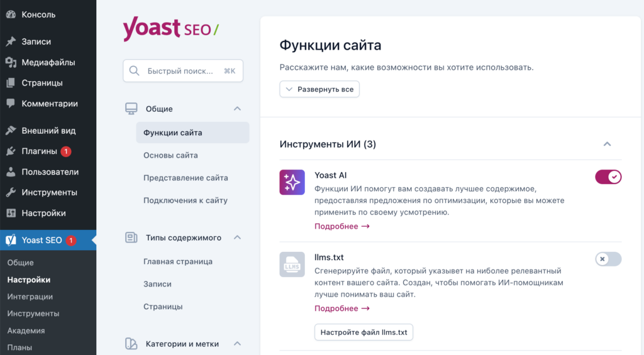Open Страницы under Типы содержимого
This screenshot has height=355, width=644.
tap(163, 307)
